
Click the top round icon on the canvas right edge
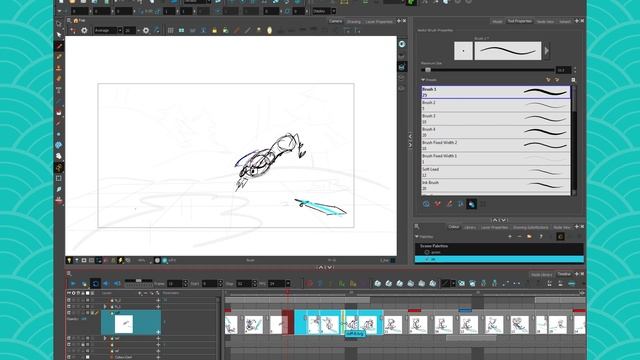[x=402, y=44]
